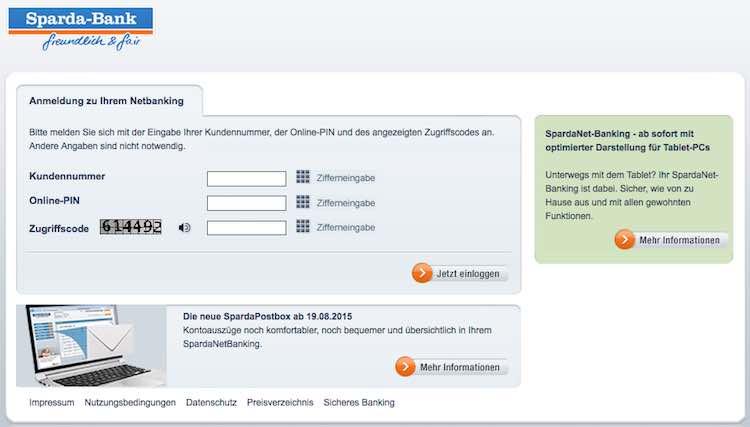This screenshot has width=750, height=427.
Task: Open the Impressum footer link
Action: point(52,403)
